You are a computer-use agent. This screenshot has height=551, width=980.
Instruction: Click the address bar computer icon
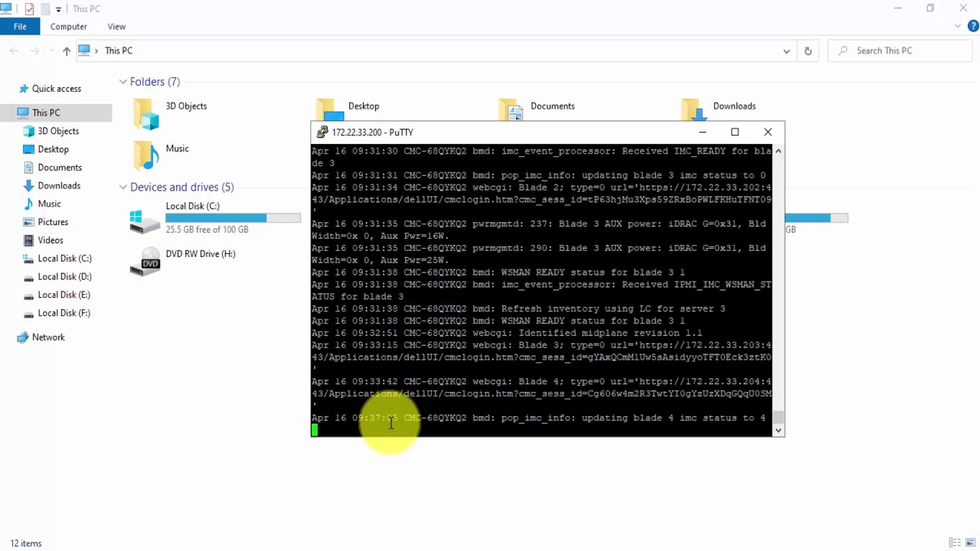[x=84, y=51]
